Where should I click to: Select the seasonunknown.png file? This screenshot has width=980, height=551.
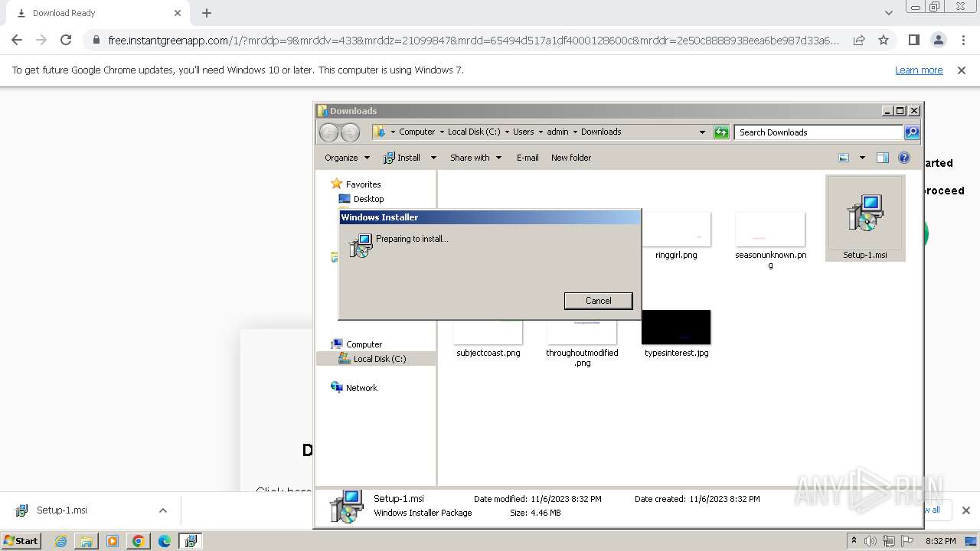(770, 240)
